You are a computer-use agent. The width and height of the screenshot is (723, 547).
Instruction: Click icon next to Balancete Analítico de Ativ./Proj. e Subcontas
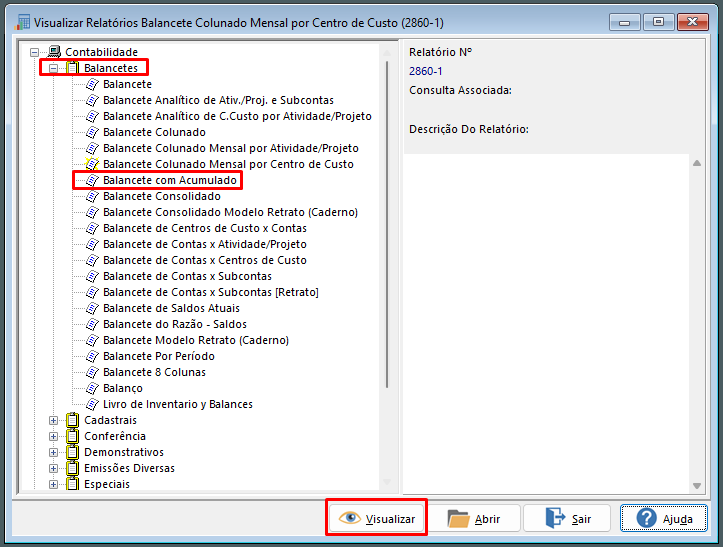[x=92, y=100]
